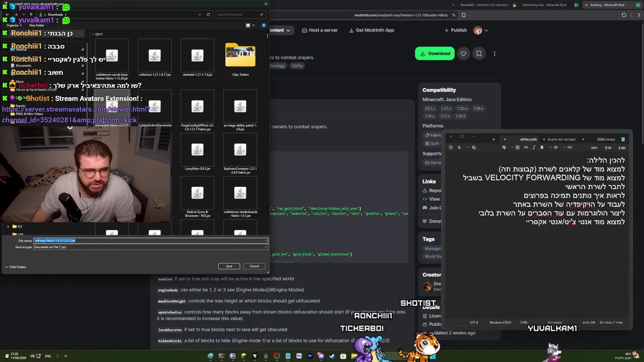
Task: Click the 1.21.x version tag
Action: 446,109
